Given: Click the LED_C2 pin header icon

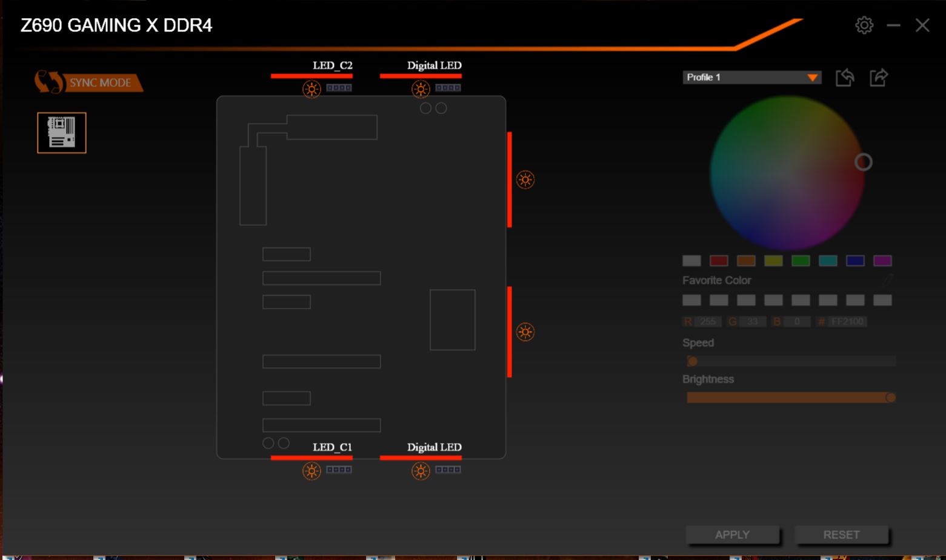Looking at the screenshot, I should pos(339,88).
